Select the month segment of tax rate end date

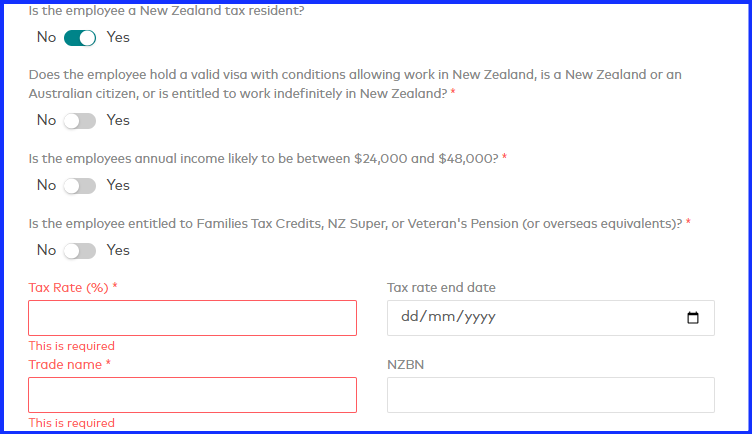coord(440,317)
